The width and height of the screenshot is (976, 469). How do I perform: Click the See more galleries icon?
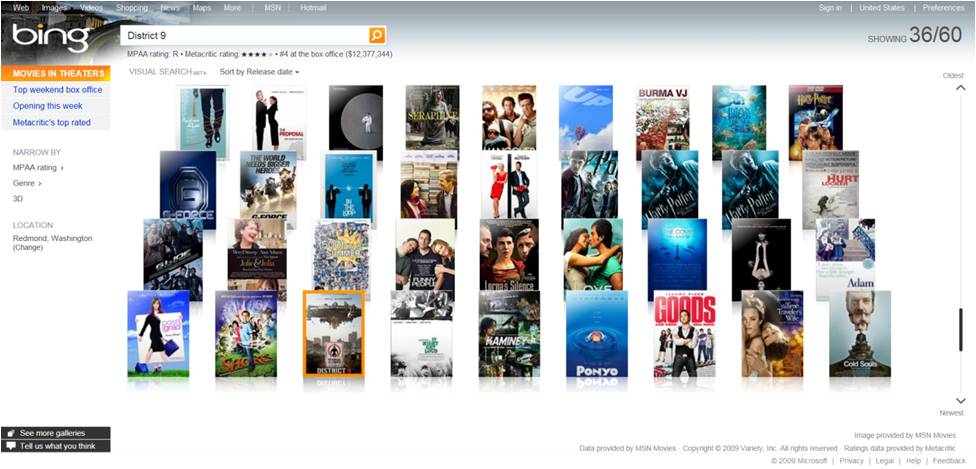(x=11, y=433)
